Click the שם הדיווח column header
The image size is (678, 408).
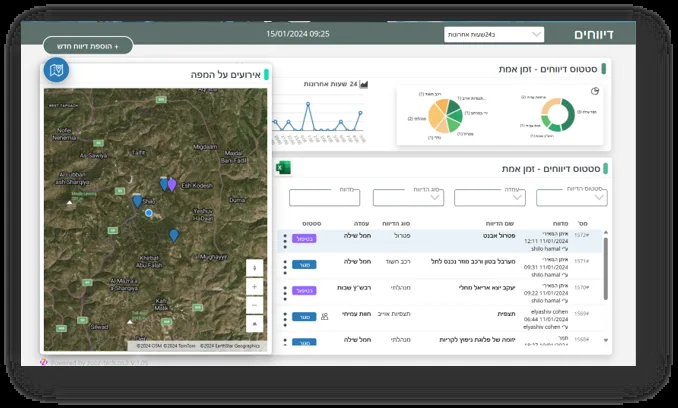[499, 223]
